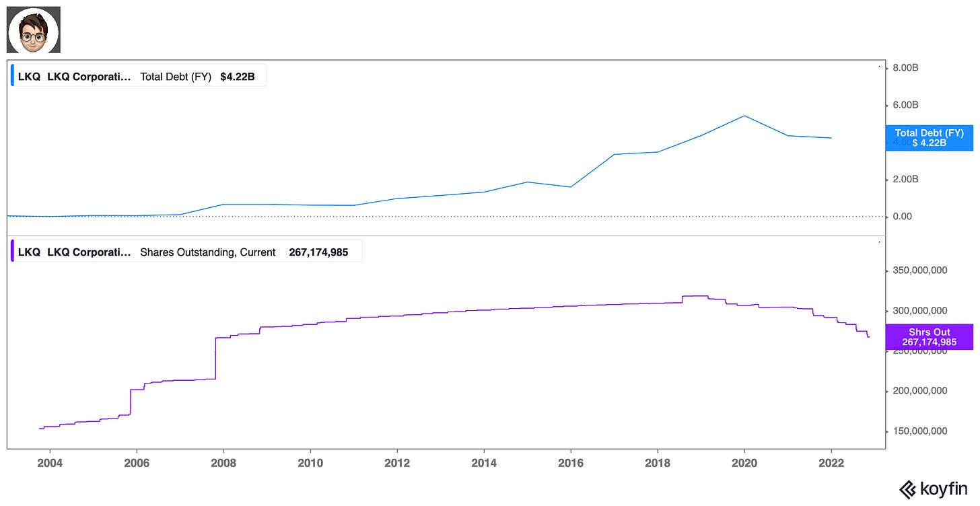Click the 2004 x-axis year label

(x=49, y=463)
